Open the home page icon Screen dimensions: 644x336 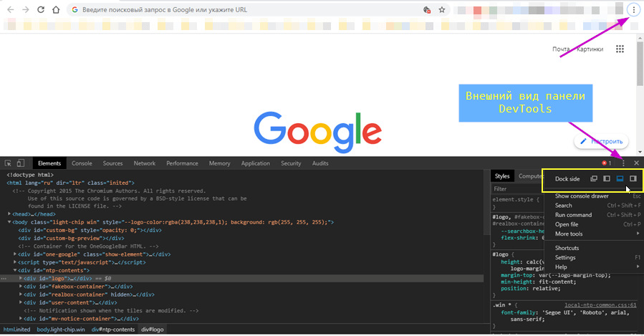pos(56,9)
